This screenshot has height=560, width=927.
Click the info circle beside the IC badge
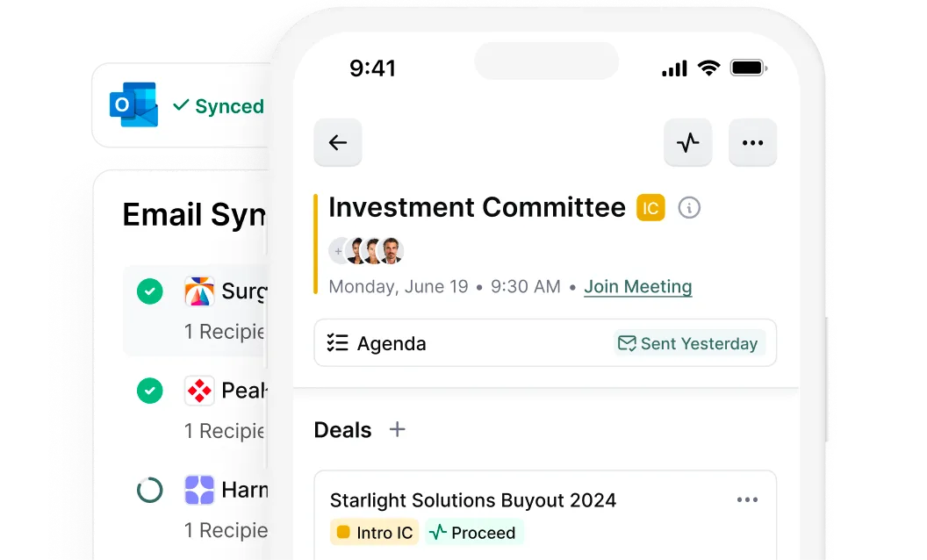(689, 207)
